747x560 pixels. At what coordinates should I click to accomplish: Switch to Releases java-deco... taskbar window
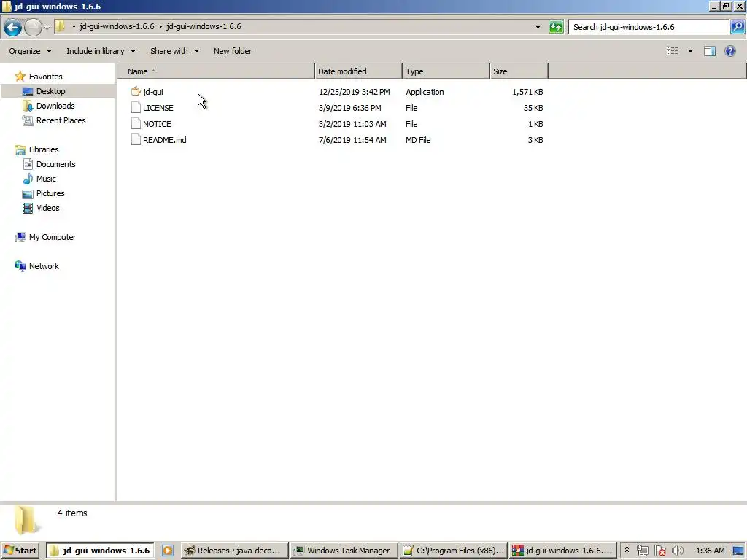[234, 551]
